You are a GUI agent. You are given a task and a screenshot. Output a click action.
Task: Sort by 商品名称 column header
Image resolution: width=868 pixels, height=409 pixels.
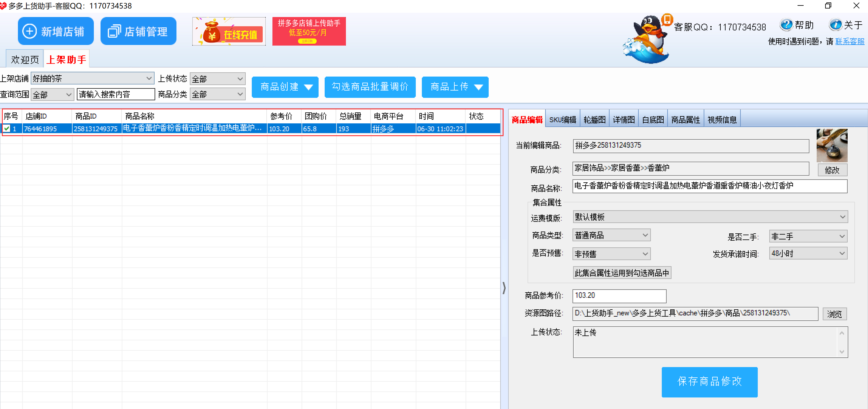coord(194,116)
